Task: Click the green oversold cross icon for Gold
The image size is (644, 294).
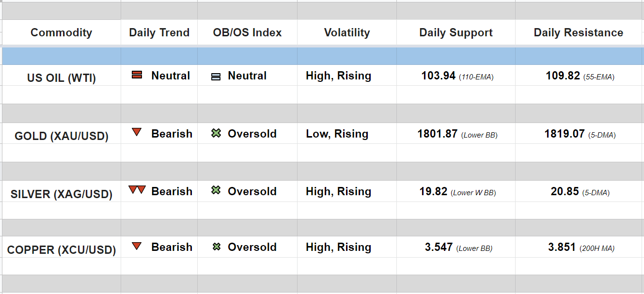Action: click(x=216, y=133)
